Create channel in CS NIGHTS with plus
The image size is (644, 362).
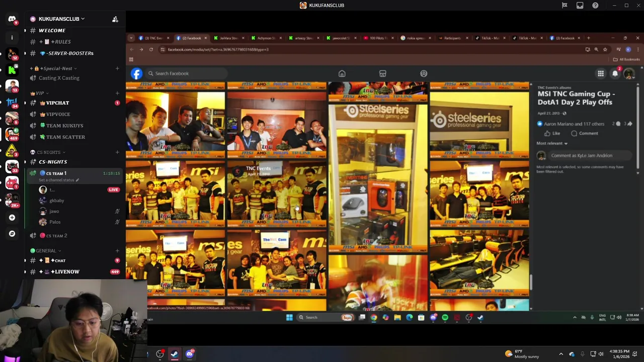(117, 152)
